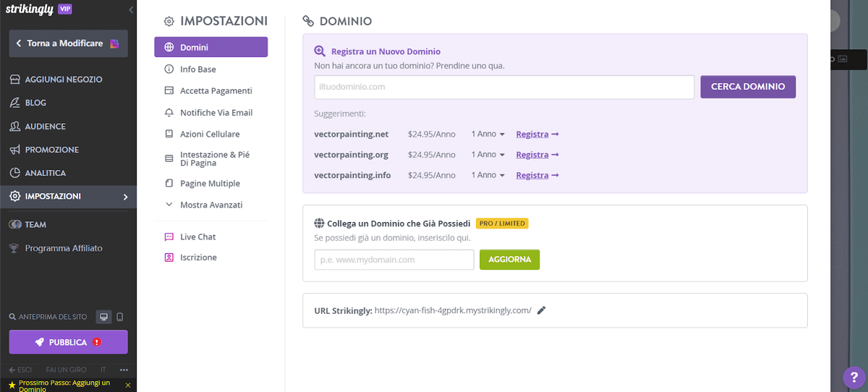Viewport: 868px width, 392px height.
Task: Expand the Impostazioni chevron in sidebar
Action: [x=125, y=197]
